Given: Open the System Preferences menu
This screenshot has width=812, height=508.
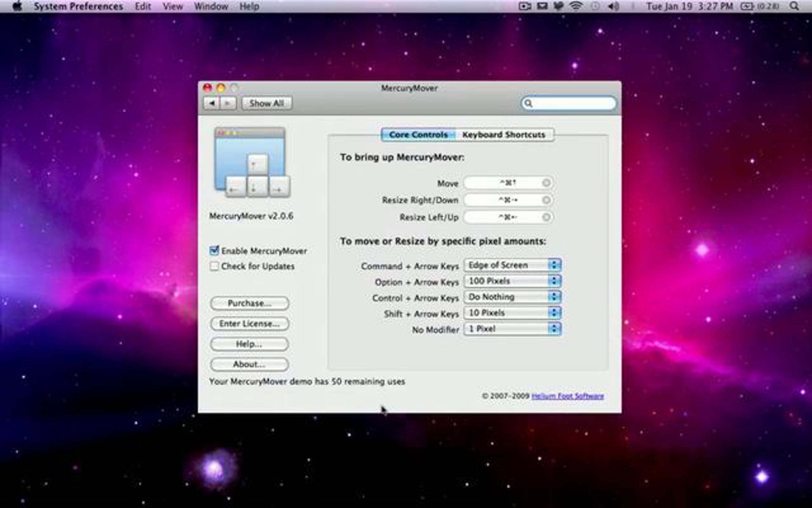Looking at the screenshot, I should click(78, 6).
